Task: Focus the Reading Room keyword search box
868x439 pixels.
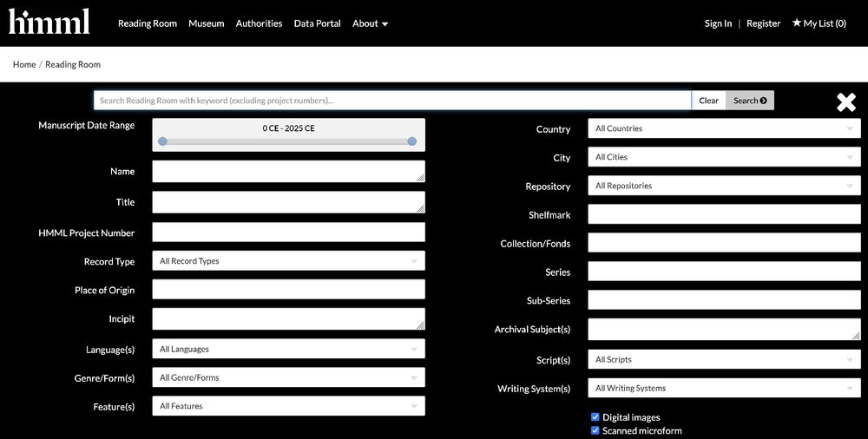Action: pyautogui.click(x=392, y=100)
